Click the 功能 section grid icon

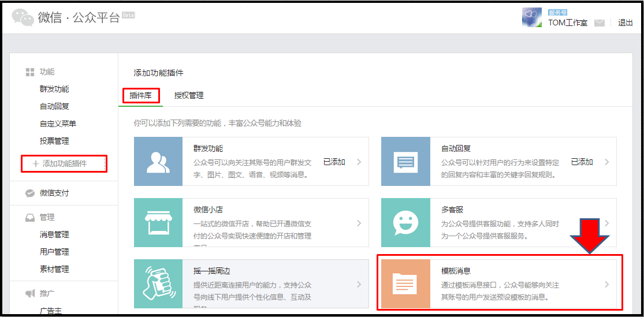tap(29, 72)
